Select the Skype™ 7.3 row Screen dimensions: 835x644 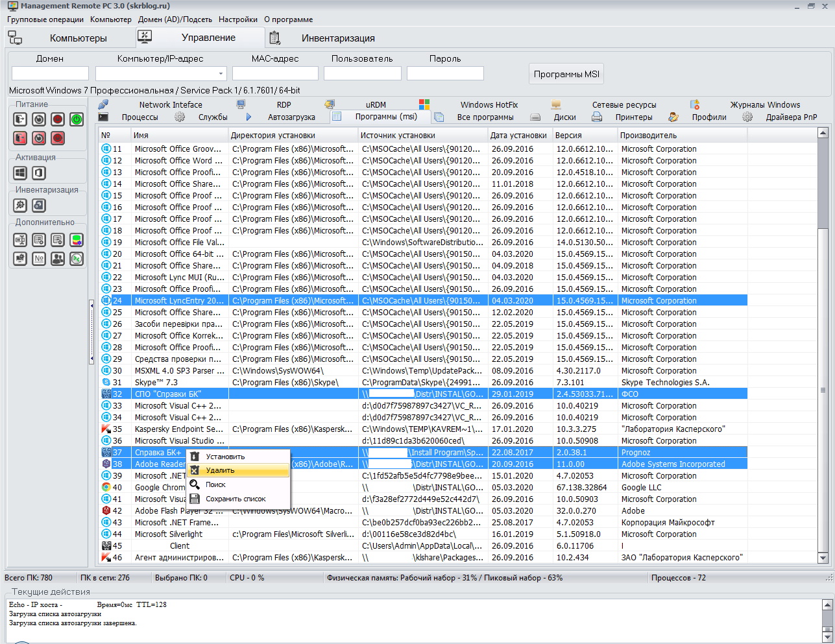[x=424, y=383]
